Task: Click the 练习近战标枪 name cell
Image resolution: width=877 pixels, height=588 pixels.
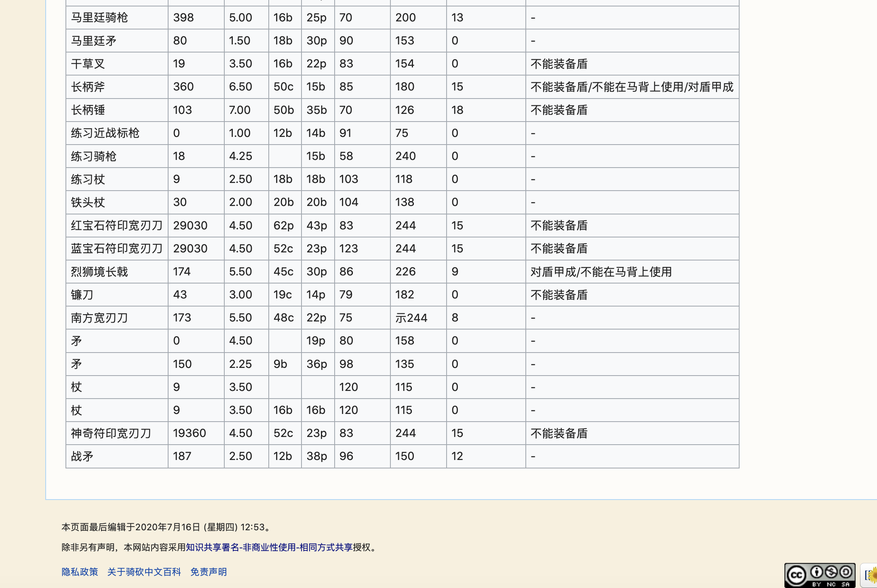Action: tap(117, 133)
